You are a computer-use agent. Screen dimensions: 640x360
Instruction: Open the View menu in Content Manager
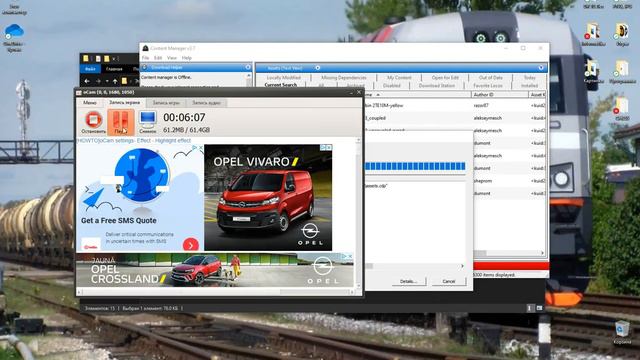click(x=172, y=58)
